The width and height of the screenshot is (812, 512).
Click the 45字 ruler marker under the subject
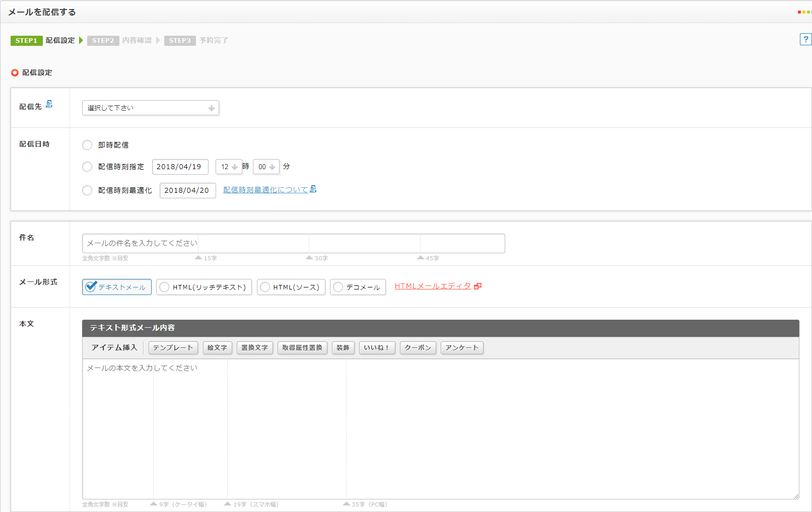coord(428,258)
